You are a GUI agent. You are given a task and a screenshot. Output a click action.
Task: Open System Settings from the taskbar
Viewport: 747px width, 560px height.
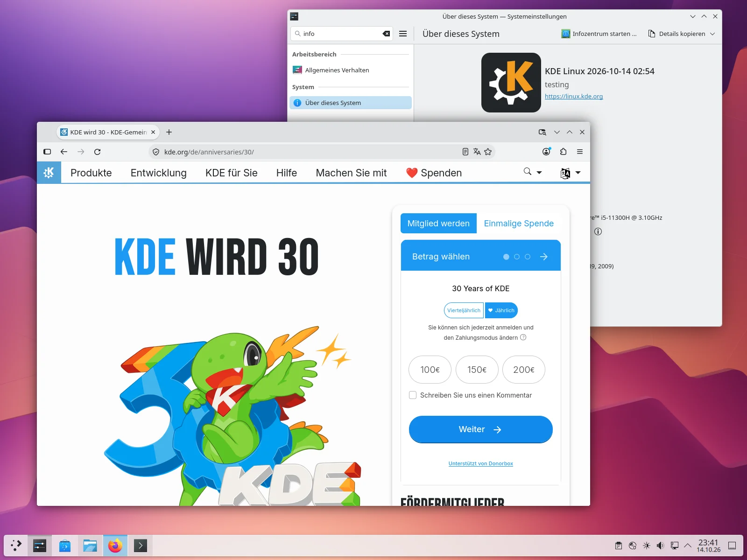(x=40, y=545)
